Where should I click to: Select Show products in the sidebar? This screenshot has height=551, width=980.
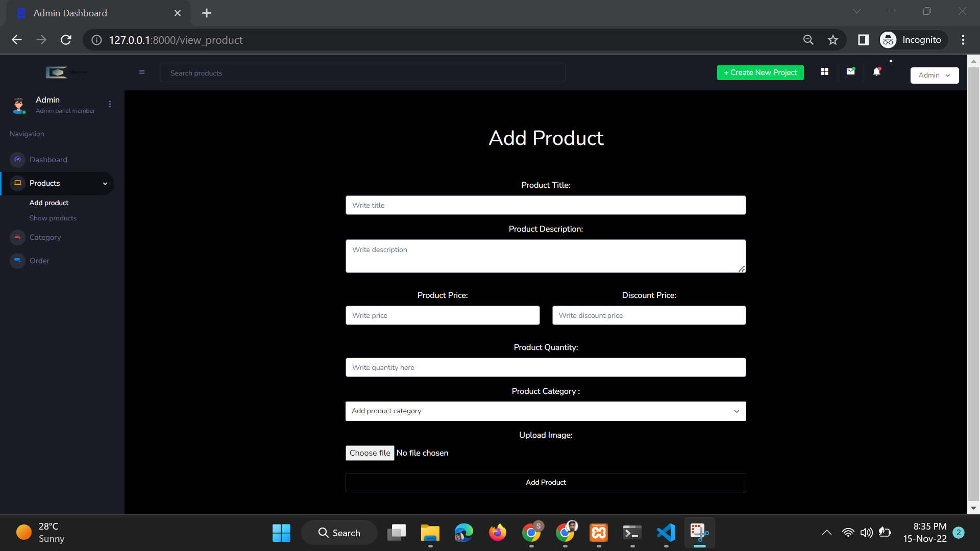point(53,218)
